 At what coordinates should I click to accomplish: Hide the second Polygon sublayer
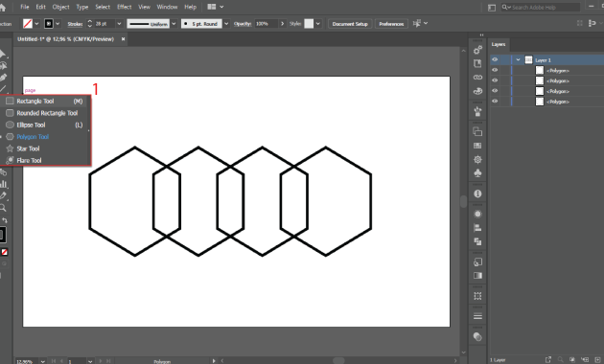495,80
